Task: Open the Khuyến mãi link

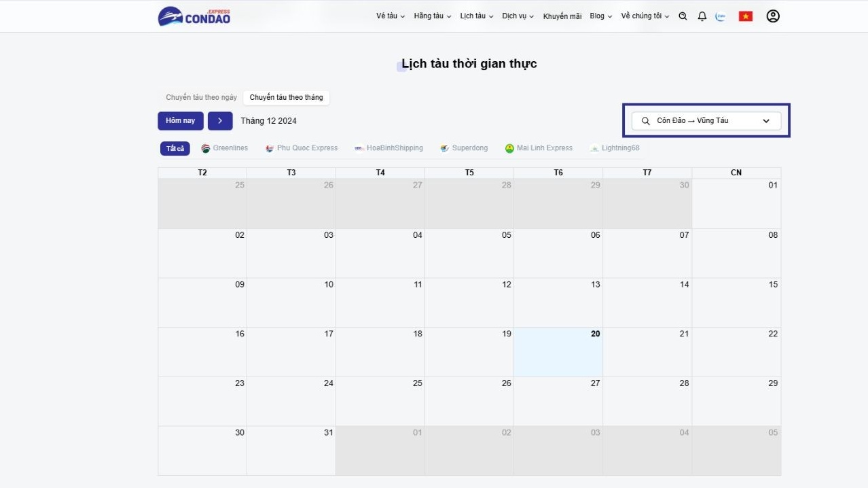Action: coord(562,16)
